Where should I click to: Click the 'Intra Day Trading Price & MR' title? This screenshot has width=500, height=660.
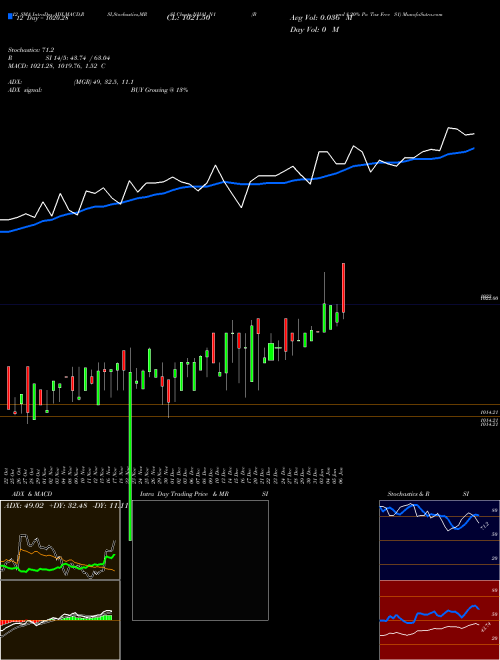coord(184,494)
